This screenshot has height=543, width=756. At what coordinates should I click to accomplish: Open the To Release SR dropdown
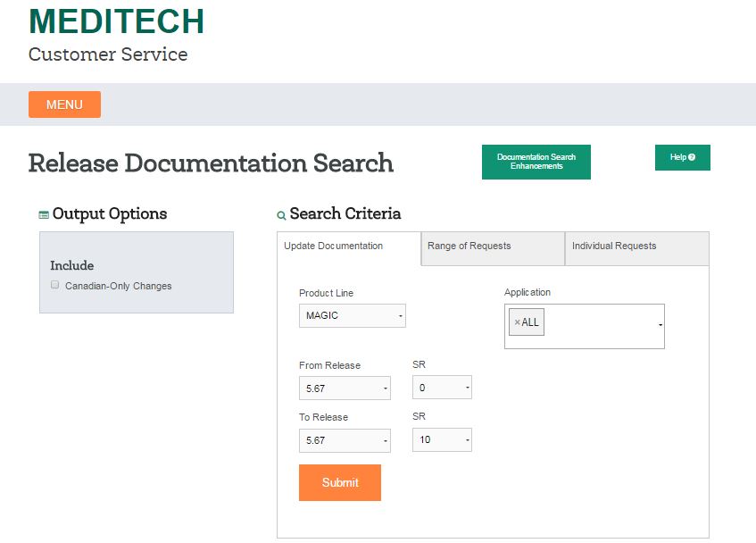[x=442, y=439]
